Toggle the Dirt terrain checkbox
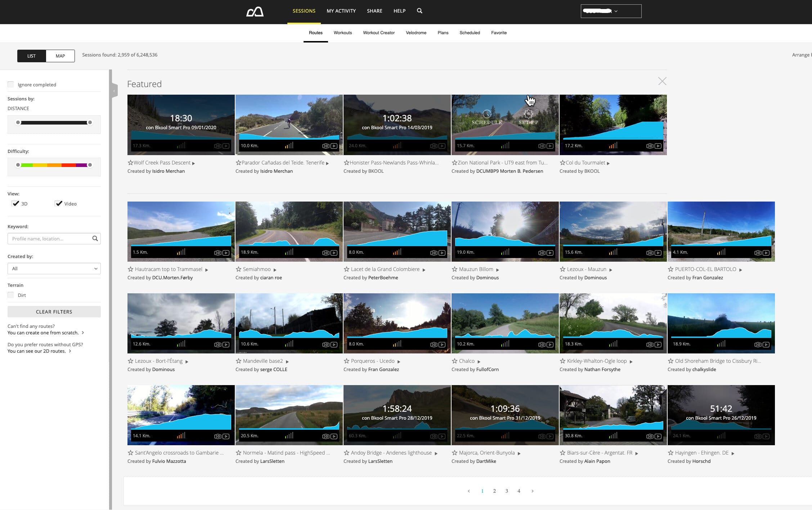 click(x=11, y=295)
